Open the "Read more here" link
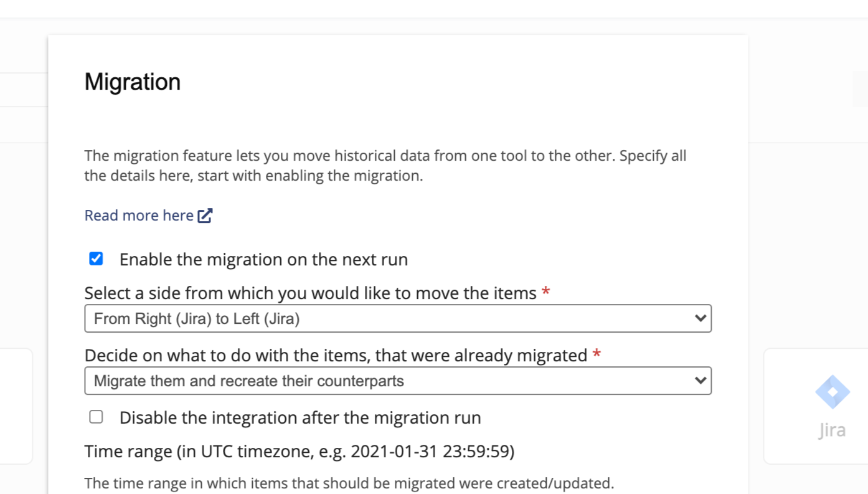Screen dimensions: 868x494 click(139, 216)
